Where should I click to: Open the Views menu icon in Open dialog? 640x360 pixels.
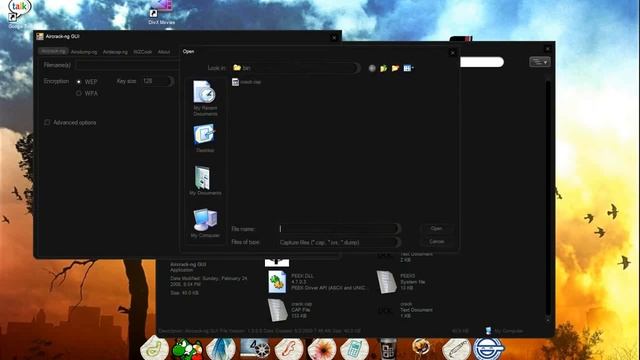(x=408, y=68)
